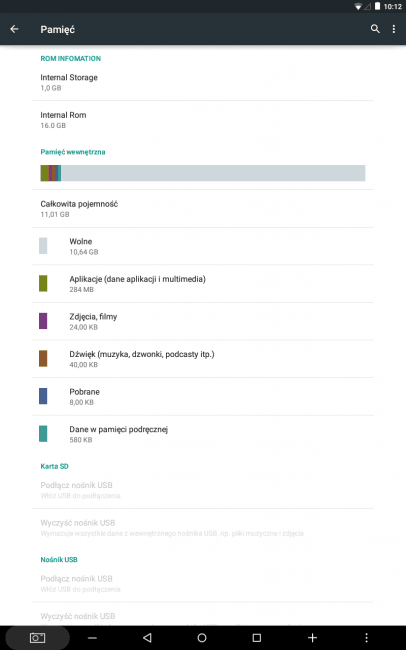Tap the Android back triangle button
The image size is (406, 650).
(x=147, y=638)
